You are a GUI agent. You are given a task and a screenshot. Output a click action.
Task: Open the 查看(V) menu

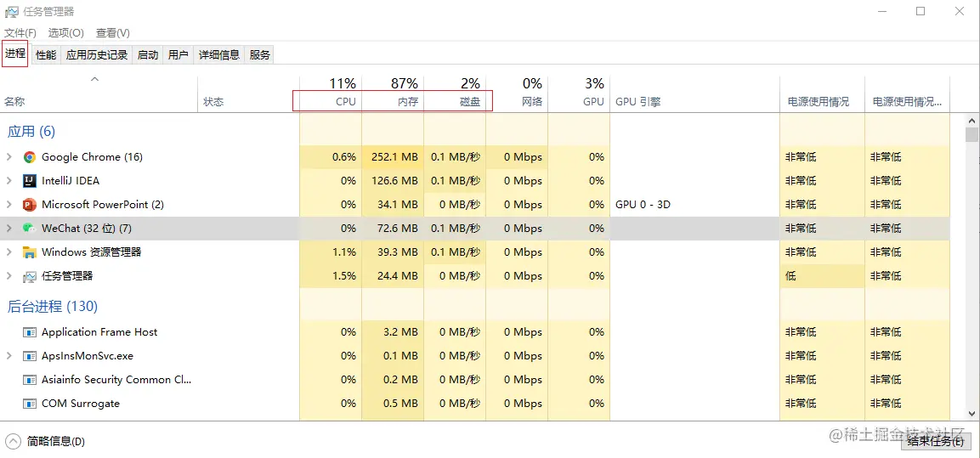point(113,32)
